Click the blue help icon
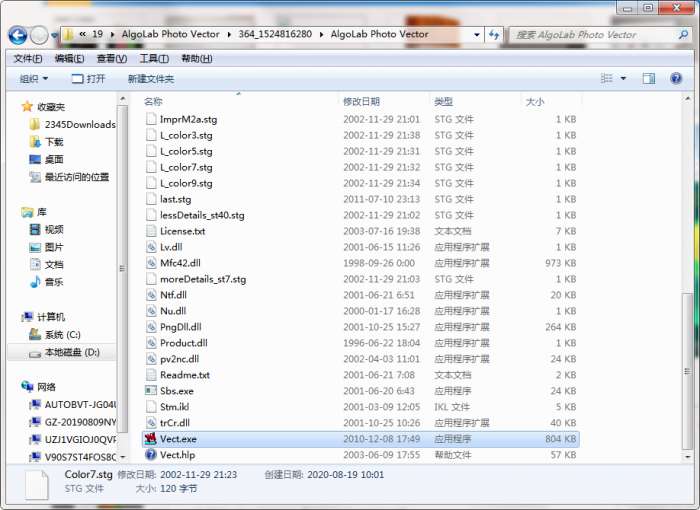This screenshot has height=510, width=700. [676, 79]
